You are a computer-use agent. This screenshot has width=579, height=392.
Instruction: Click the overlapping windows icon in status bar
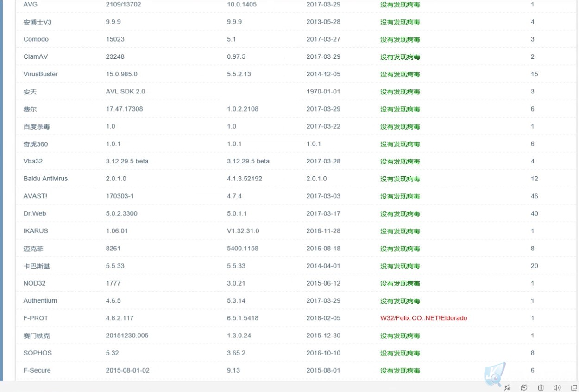point(574,387)
